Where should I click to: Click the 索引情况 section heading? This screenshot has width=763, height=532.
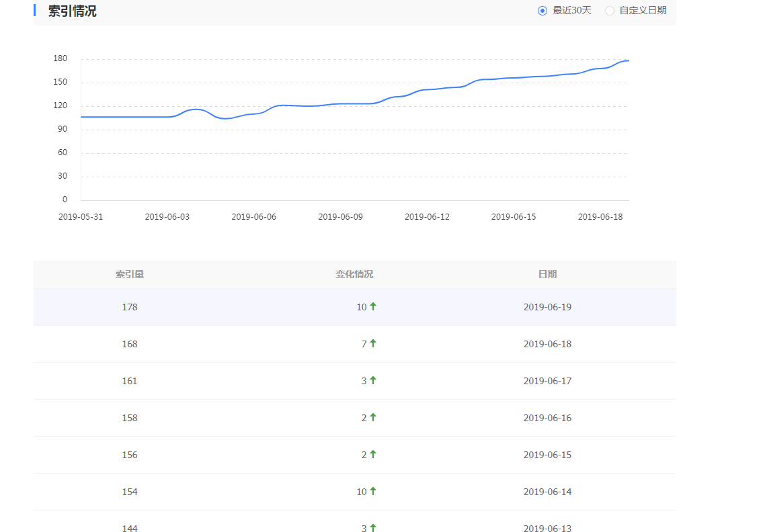tap(72, 11)
